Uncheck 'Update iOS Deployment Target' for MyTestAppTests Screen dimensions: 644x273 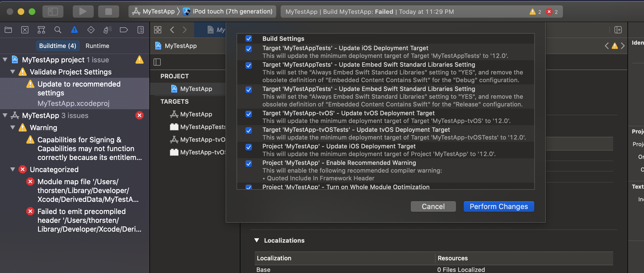pos(248,49)
